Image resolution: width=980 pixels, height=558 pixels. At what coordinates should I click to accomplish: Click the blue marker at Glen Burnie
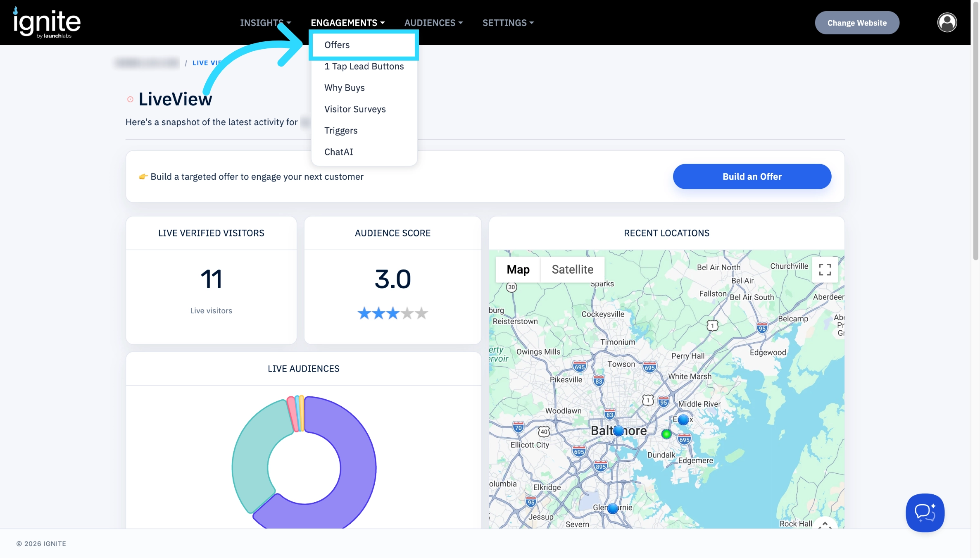pyautogui.click(x=613, y=508)
